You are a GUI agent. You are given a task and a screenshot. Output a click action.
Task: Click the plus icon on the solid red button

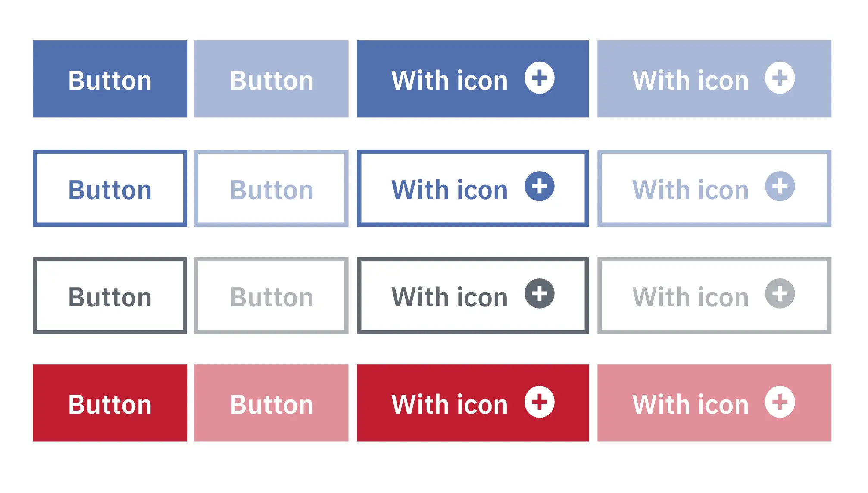point(540,403)
